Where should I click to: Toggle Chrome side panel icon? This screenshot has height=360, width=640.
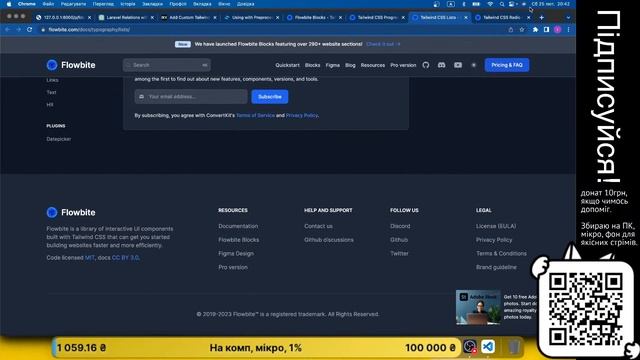[x=546, y=29]
